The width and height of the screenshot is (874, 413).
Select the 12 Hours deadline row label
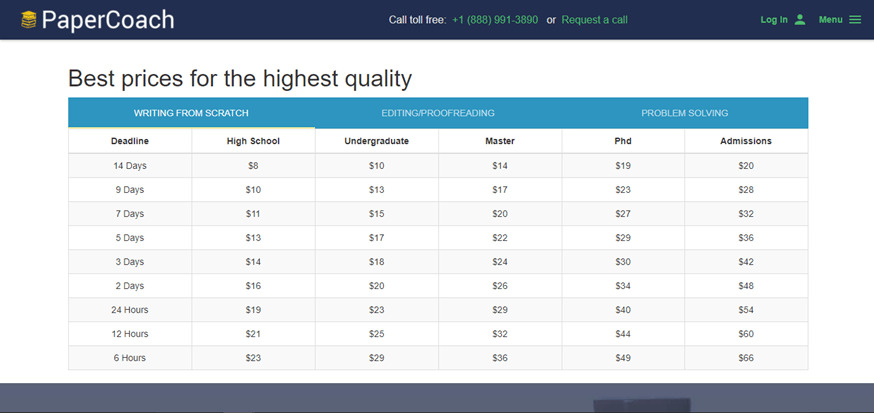coord(130,334)
